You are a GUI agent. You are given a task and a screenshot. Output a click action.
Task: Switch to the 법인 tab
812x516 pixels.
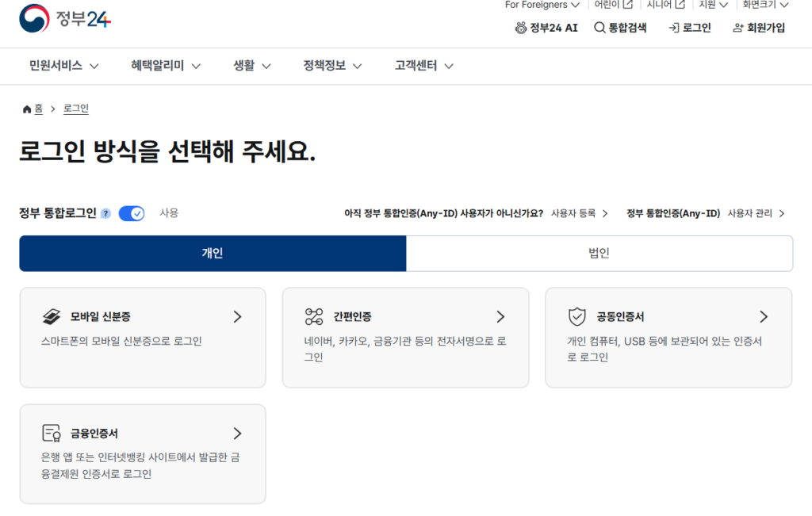(x=599, y=253)
